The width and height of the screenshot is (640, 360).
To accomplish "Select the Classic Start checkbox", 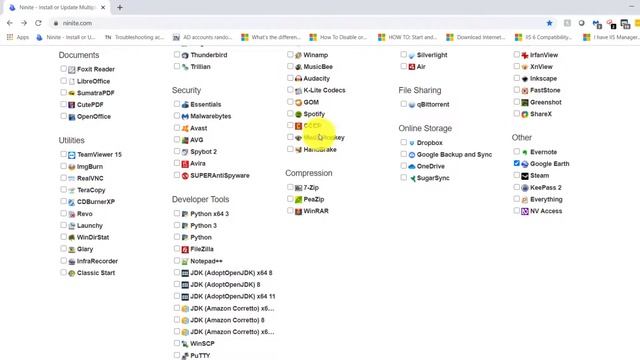I will [63, 272].
